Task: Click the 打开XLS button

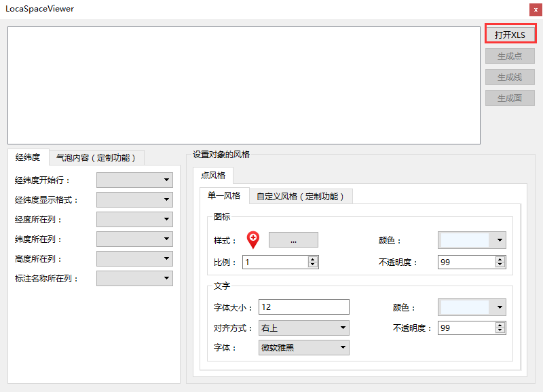Action: (510, 35)
